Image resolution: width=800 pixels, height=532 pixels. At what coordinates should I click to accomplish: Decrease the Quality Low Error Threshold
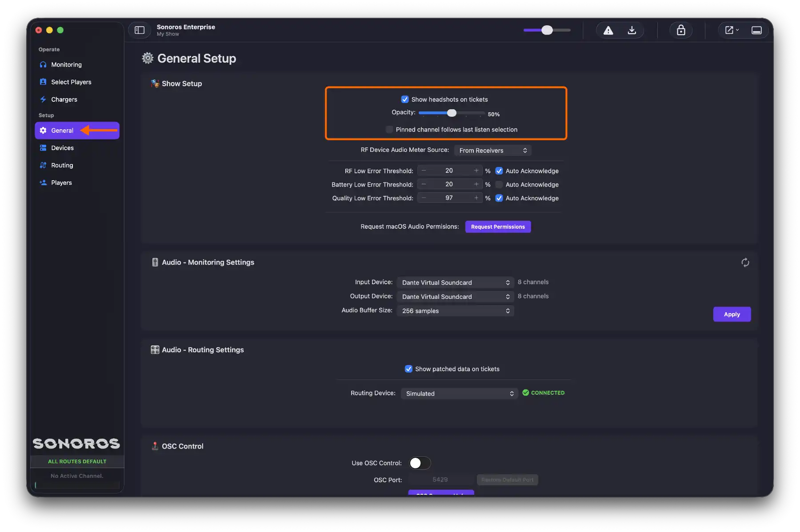(424, 198)
